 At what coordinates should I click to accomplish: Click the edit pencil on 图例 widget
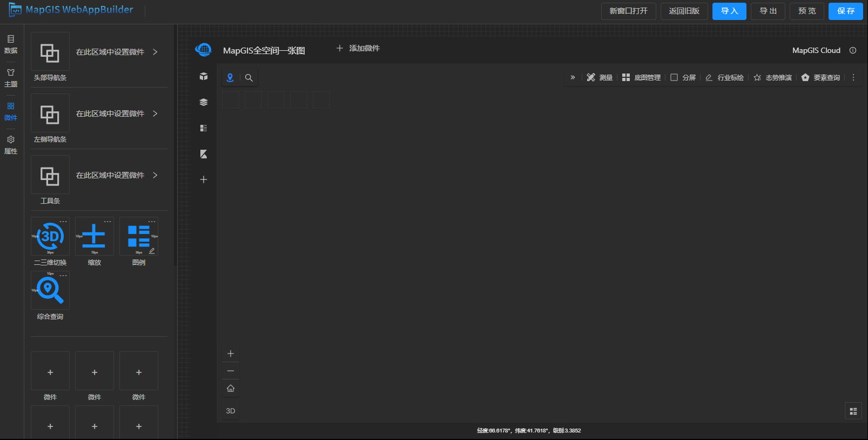click(x=152, y=251)
